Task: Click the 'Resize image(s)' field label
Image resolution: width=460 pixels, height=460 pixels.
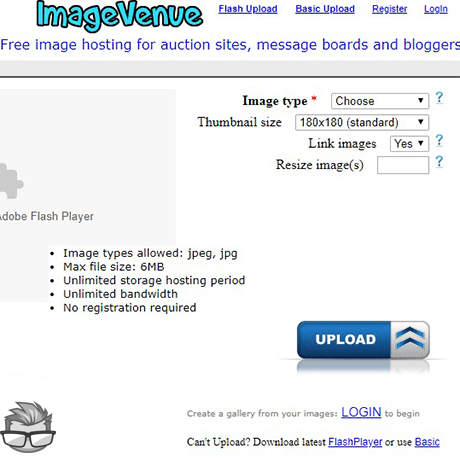Action: 319,165
